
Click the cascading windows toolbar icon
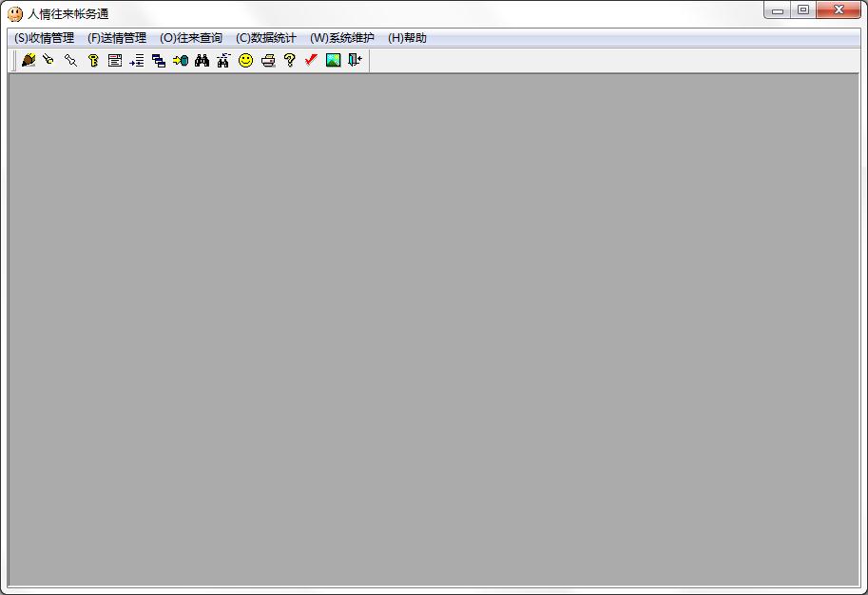click(x=159, y=60)
